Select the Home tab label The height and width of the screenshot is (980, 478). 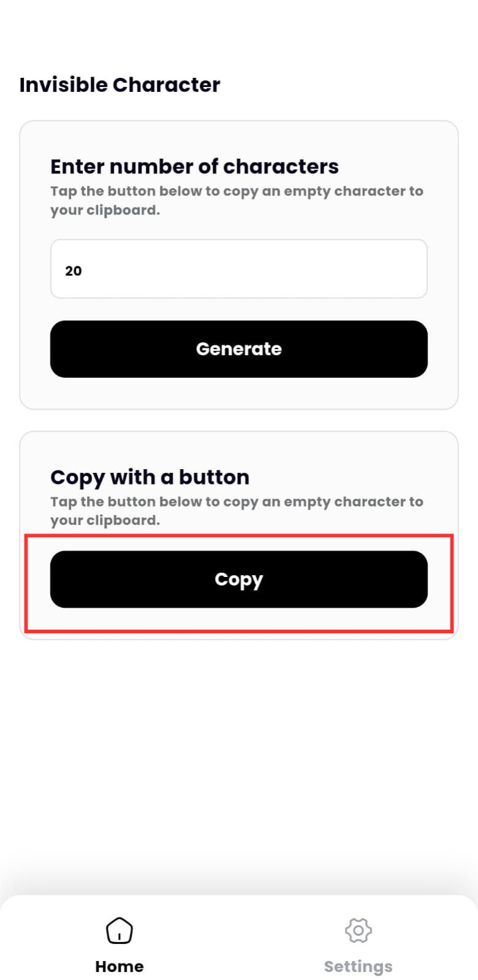coord(120,967)
